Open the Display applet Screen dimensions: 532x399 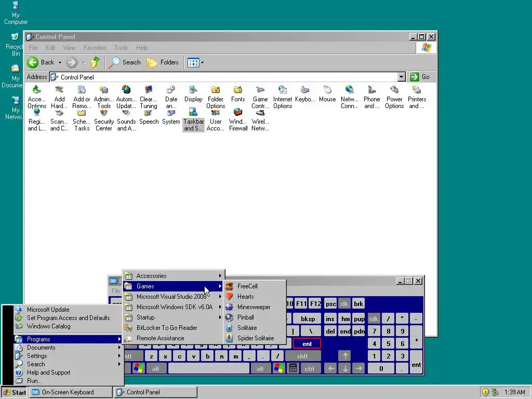[x=193, y=94]
